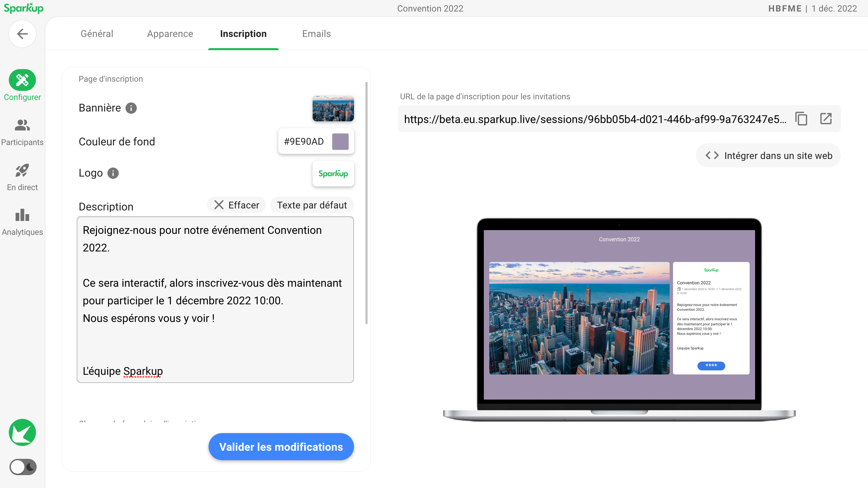The image size is (868, 488).
Task: Open the background color swatch
Action: (340, 141)
